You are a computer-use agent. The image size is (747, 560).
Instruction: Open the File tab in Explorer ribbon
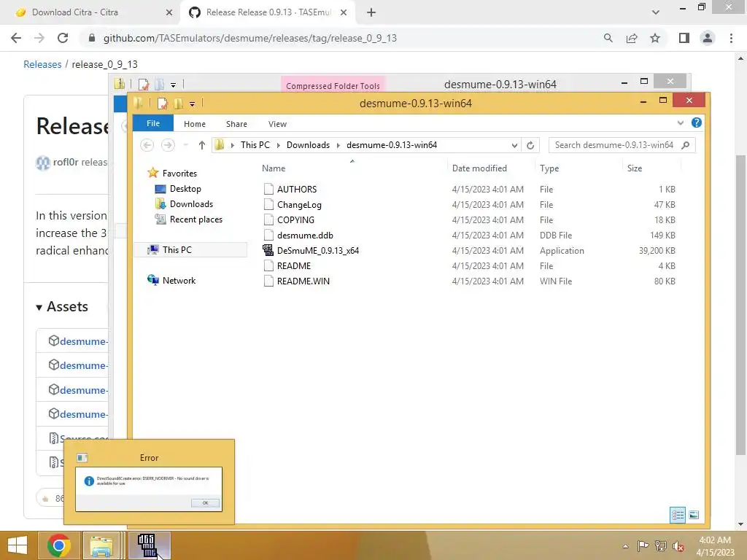[153, 123]
